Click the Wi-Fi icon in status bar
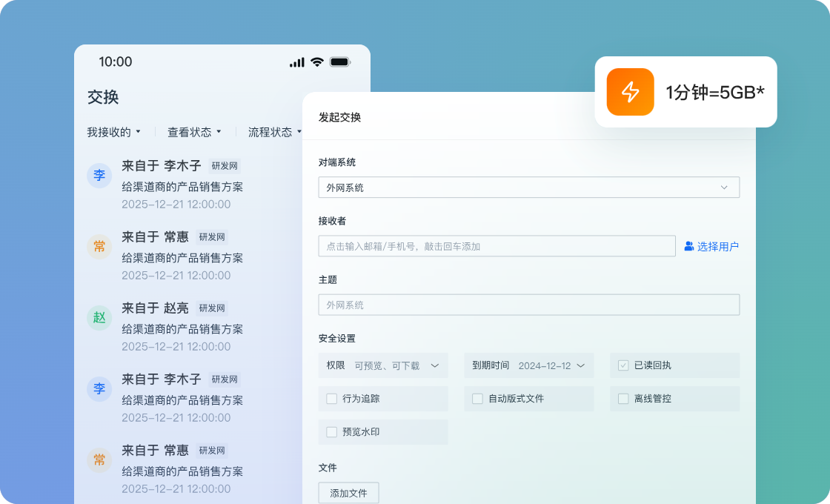830x504 pixels. coord(317,62)
